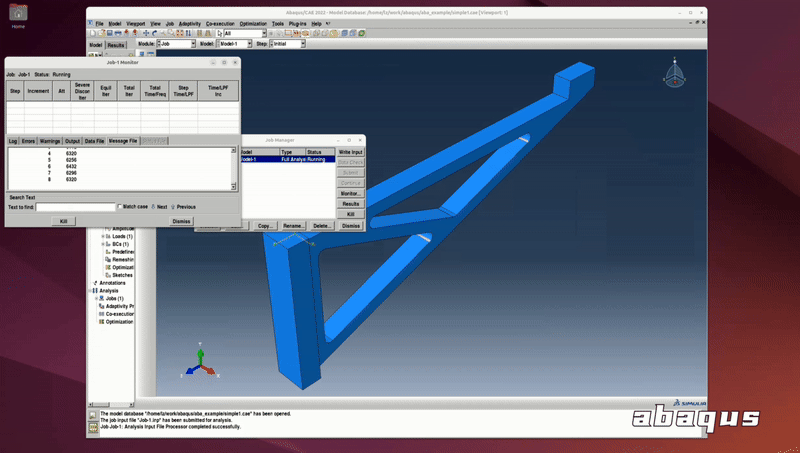Click the Delete... button in Job Manager
The width and height of the screenshot is (800, 453).
pos(321,225)
